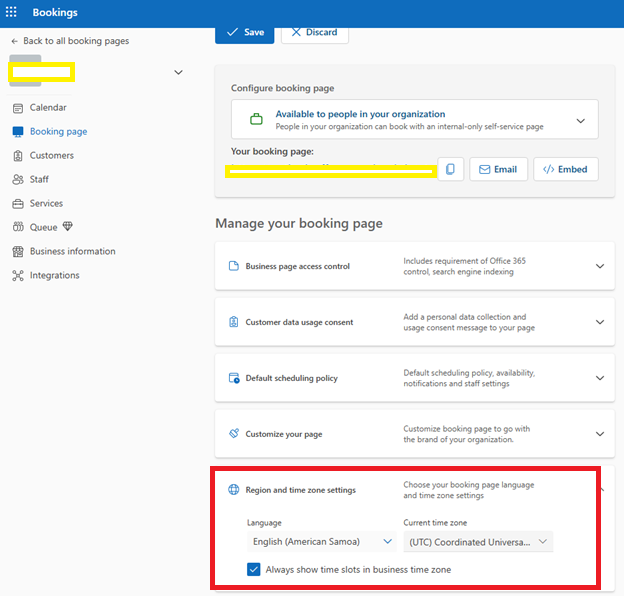Open the Current time zone dropdown

(x=478, y=542)
